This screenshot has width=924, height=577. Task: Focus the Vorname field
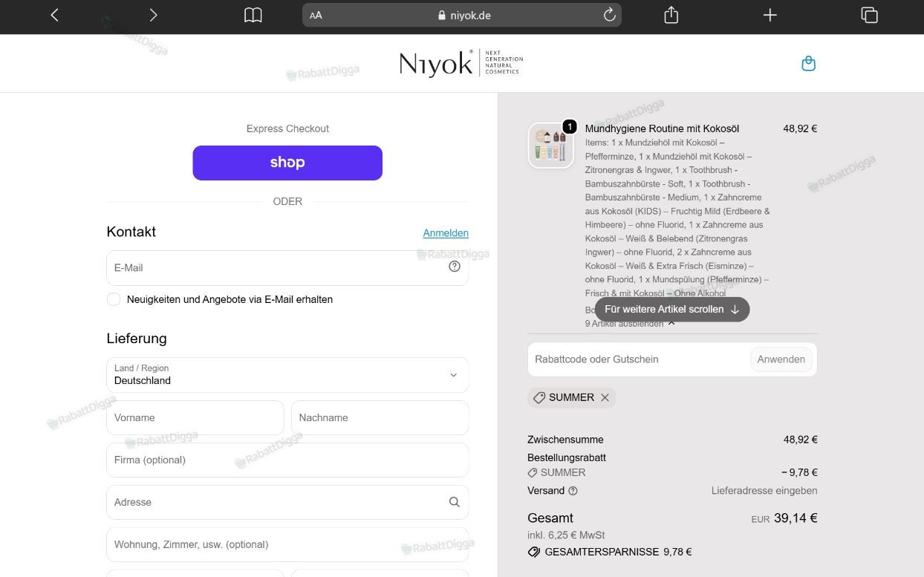pyautogui.click(x=195, y=418)
